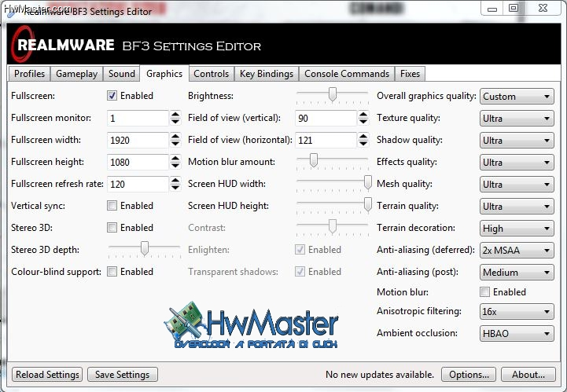
Task: Open Shadow quality dropdown
Action: coord(517,141)
